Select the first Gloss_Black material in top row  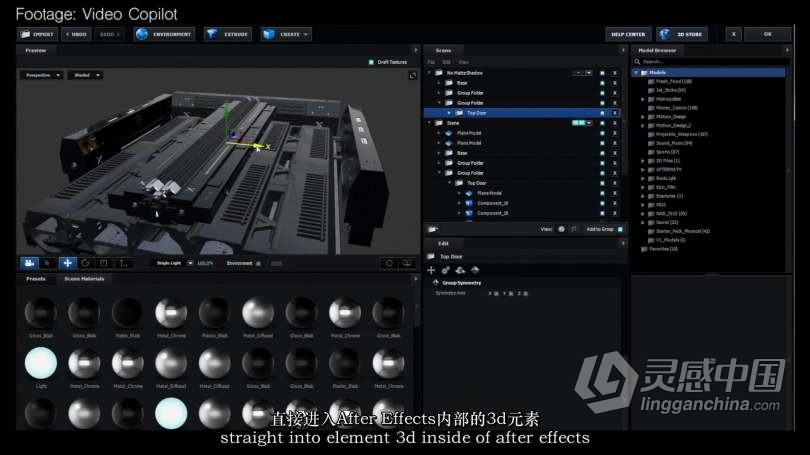pos(41,313)
